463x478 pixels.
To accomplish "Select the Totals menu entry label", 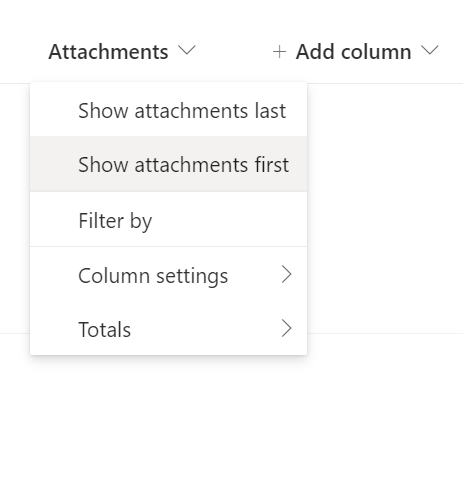I will click(x=104, y=329).
